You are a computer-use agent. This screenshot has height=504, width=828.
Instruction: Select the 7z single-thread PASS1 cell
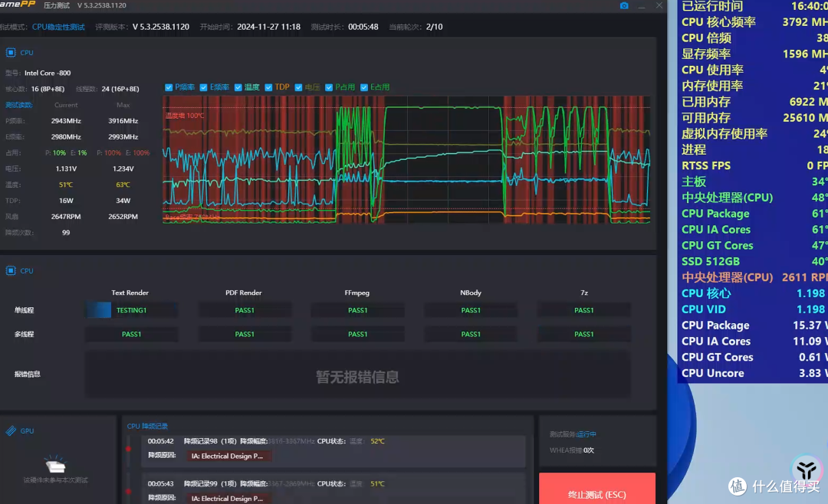[583, 310]
